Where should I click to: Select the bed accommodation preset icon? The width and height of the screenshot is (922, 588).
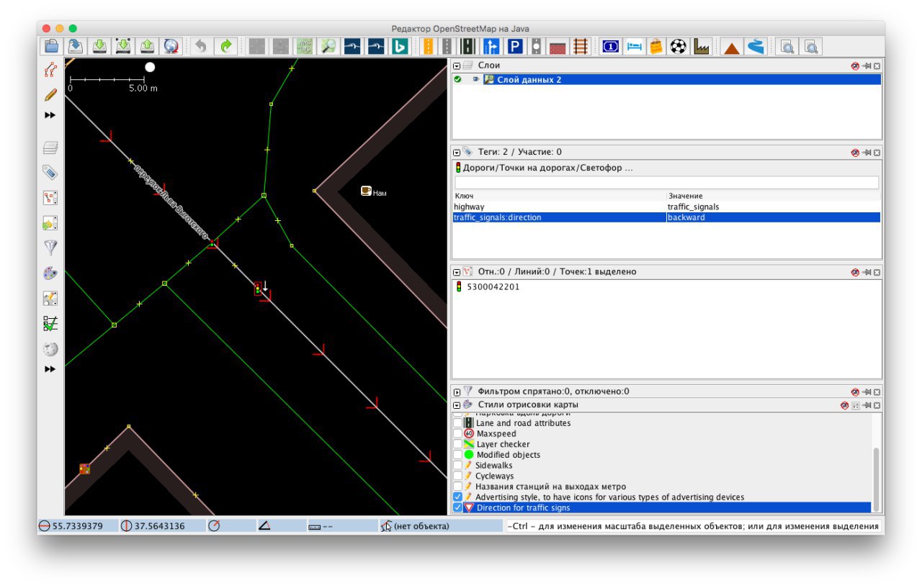[633, 46]
